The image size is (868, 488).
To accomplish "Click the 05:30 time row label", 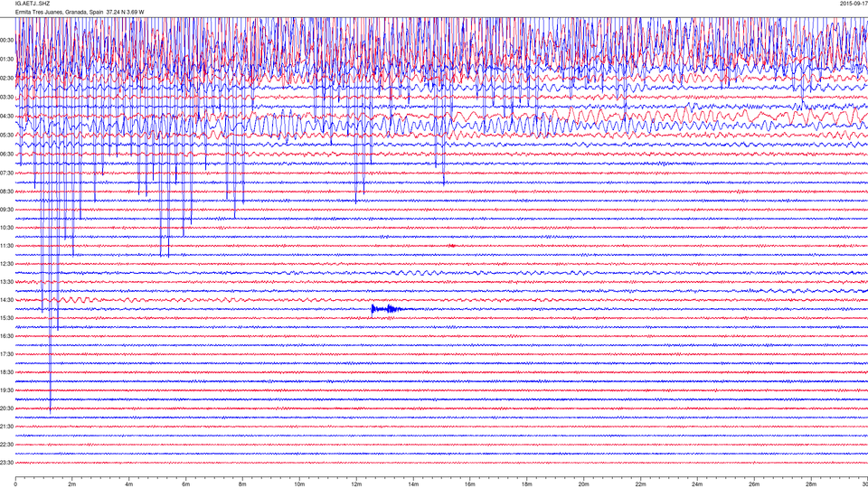I will (x=6, y=135).
